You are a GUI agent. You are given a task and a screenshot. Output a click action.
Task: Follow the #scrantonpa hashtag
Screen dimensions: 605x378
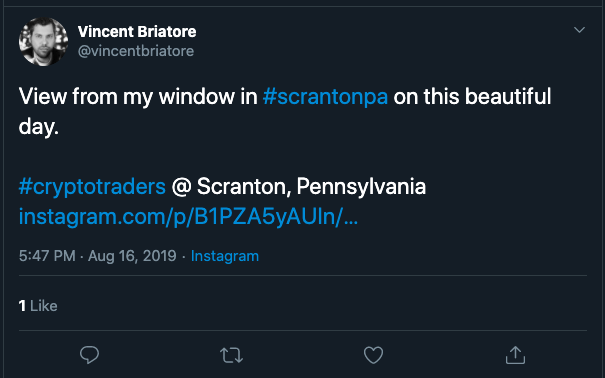pos(325,96)
